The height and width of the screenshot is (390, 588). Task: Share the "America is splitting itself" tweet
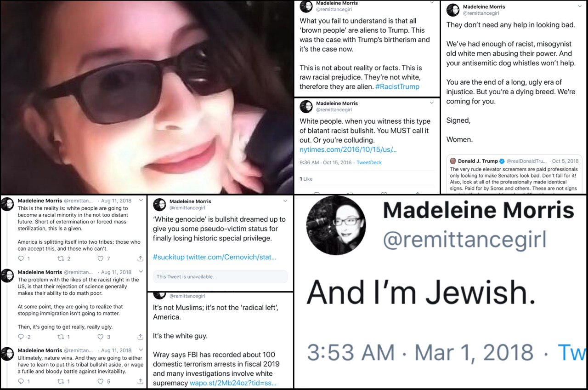[x=140, y=258]
